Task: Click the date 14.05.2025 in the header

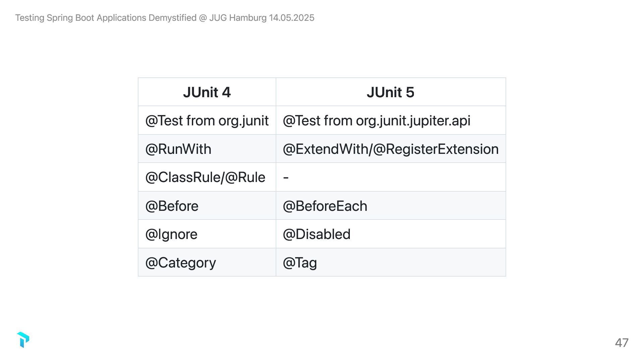Action: 291,18
